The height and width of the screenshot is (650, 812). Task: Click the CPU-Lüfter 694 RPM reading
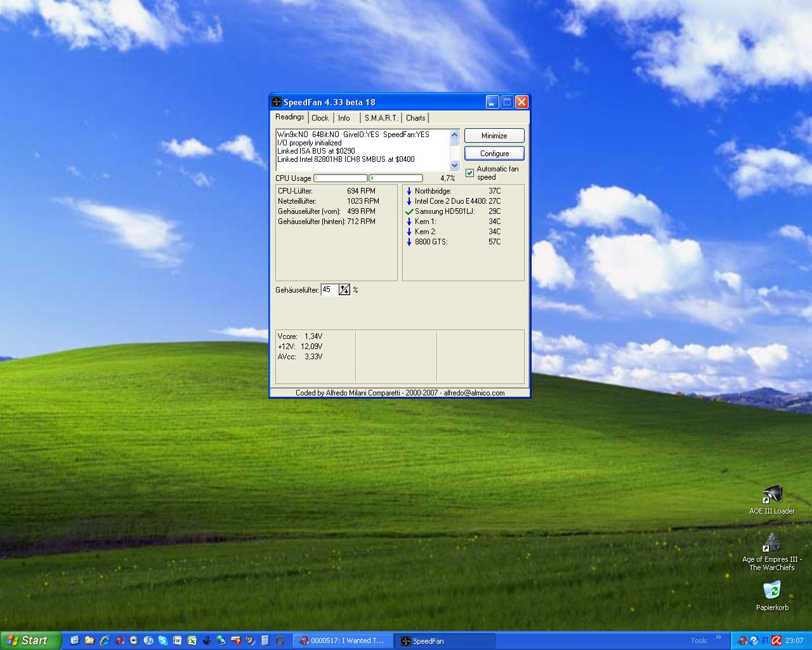(x=327, y=191)
